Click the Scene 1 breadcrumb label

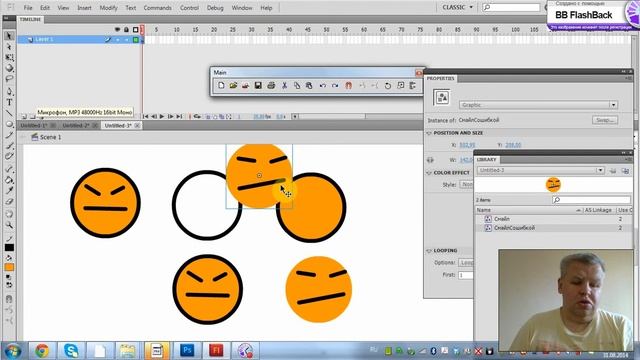(x=51, y=137)
